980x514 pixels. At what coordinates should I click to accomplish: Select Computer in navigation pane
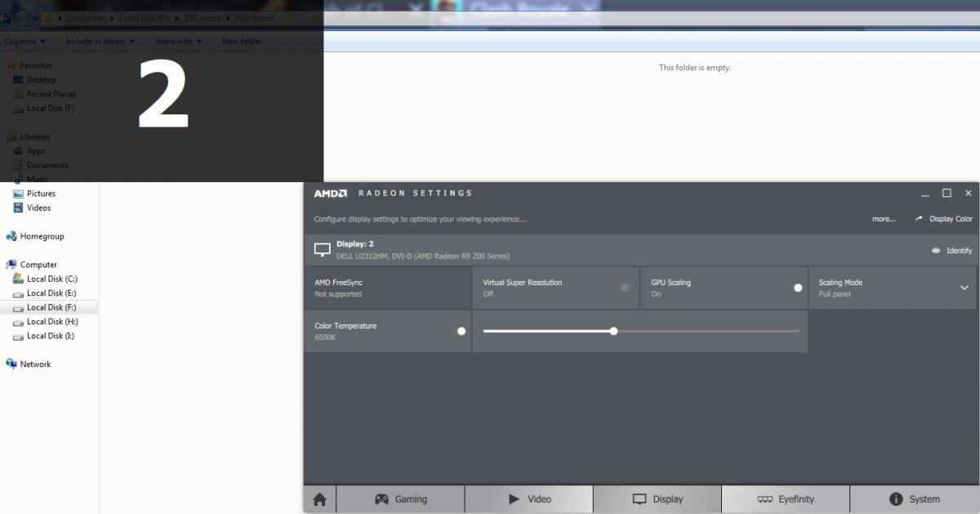[38, 265]
